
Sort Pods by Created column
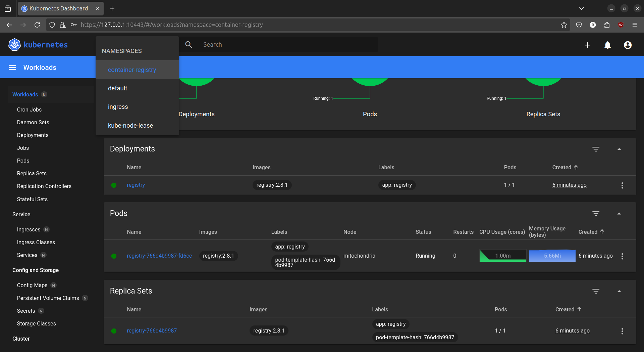point(591,232)
